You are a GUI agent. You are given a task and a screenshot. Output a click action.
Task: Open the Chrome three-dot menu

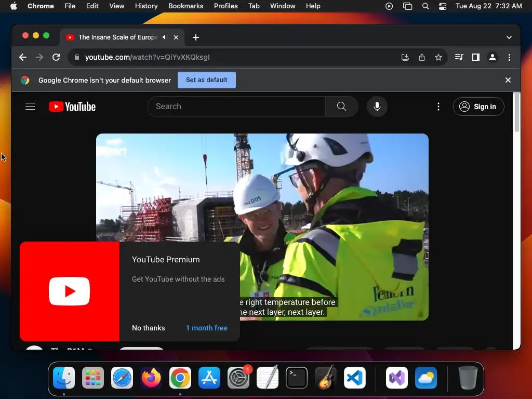tap(509, 57)
